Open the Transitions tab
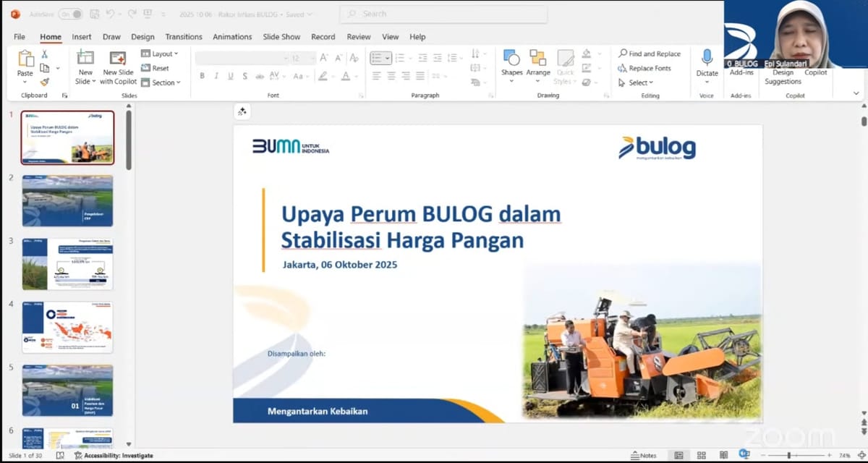868x463 pixels. 183,37
